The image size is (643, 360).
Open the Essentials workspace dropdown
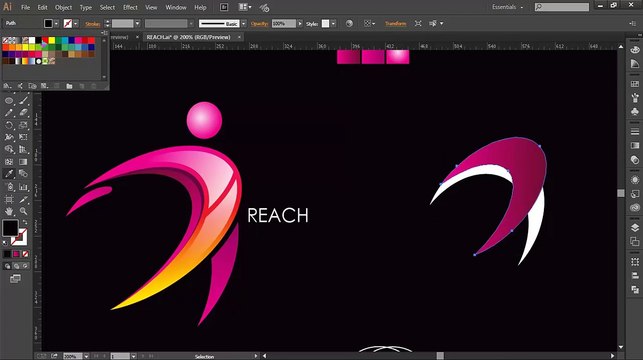507,7
